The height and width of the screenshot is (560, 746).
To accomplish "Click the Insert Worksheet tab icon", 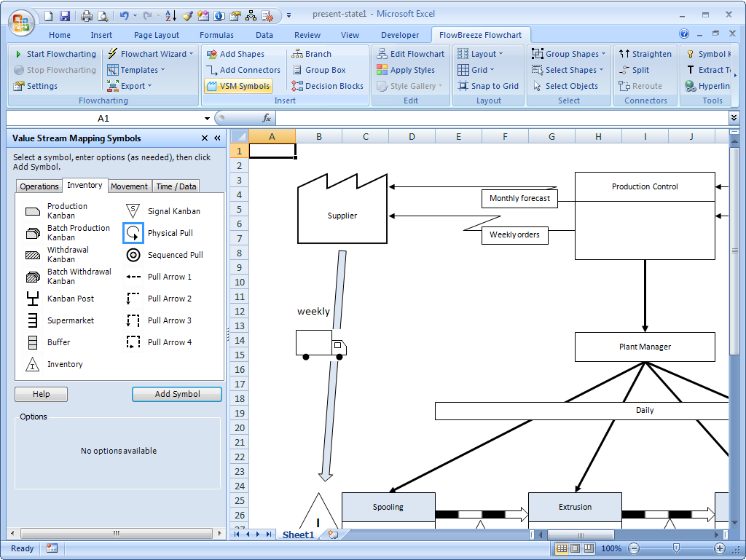I will tap(333, 535).
